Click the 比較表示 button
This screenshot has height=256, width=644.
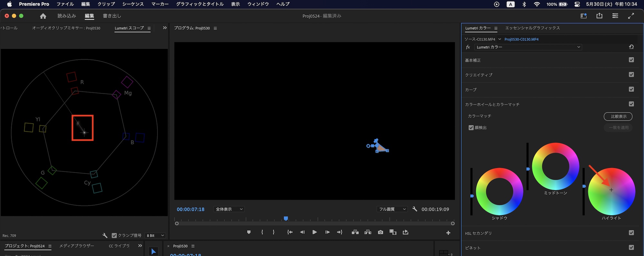pos(618,116)
